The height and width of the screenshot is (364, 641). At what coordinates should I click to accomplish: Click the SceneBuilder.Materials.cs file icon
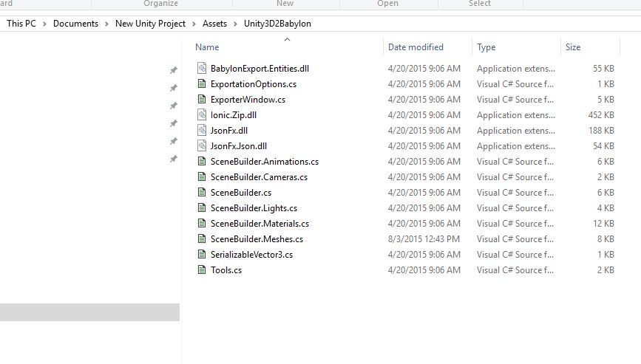(x=202, y=223)
